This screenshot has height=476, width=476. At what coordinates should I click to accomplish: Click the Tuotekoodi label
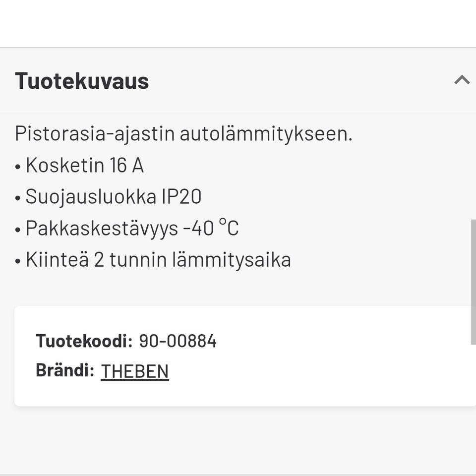[x=84, y=341]
